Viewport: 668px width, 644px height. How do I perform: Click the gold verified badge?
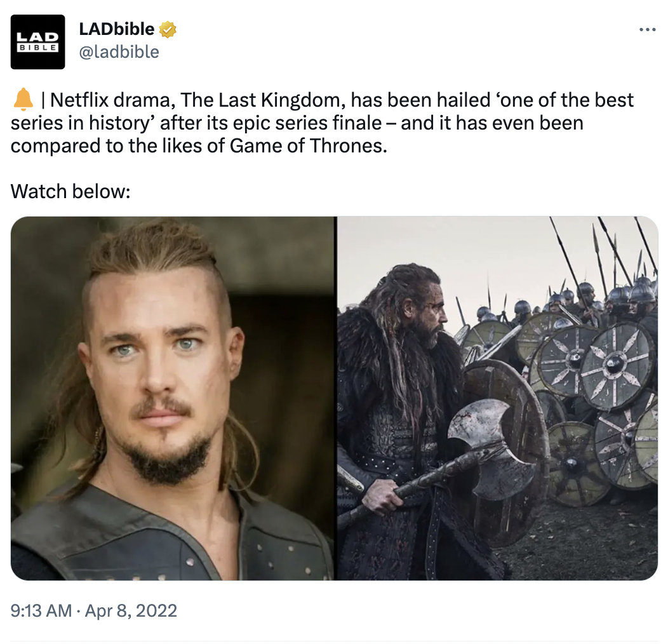(x=168, y=29)
